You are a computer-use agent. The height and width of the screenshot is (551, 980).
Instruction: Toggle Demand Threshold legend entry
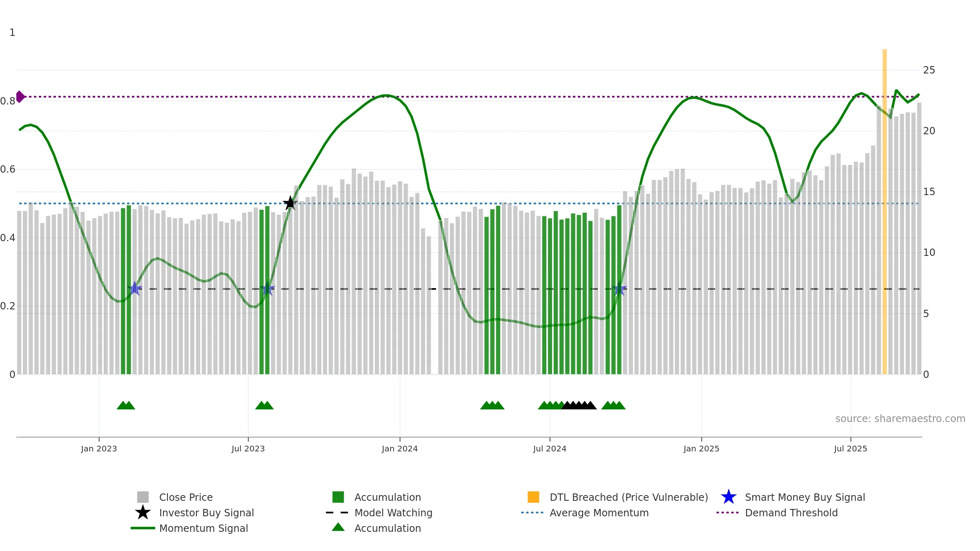[777, 513]
